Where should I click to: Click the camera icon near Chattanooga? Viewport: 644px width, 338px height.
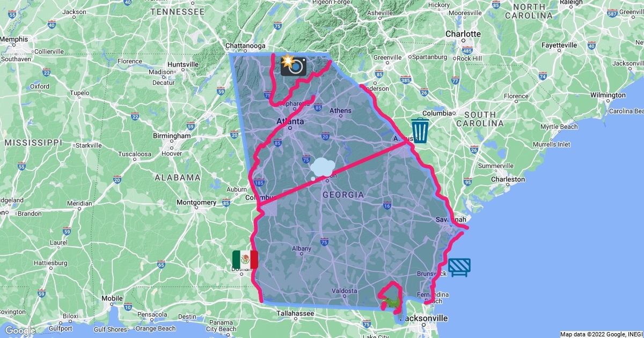(294, 65)
